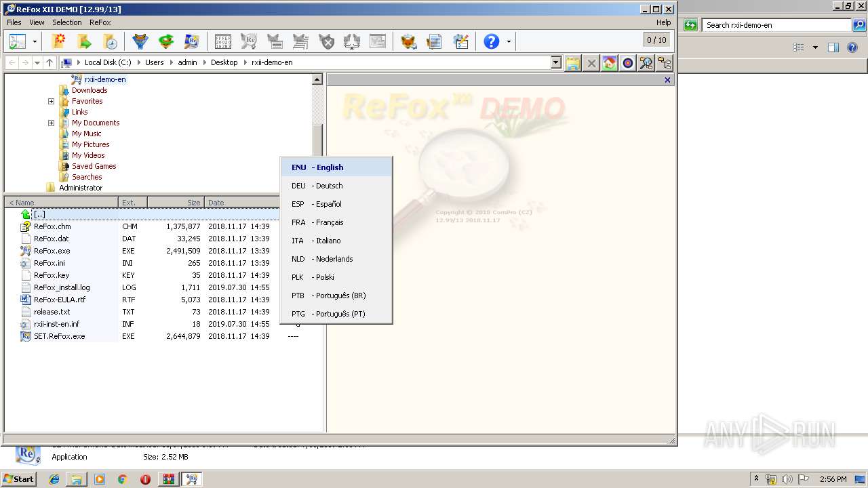This screenshot has height=488, width=868.
Task: Select PLK - Polski language
Action: [336, 277]
